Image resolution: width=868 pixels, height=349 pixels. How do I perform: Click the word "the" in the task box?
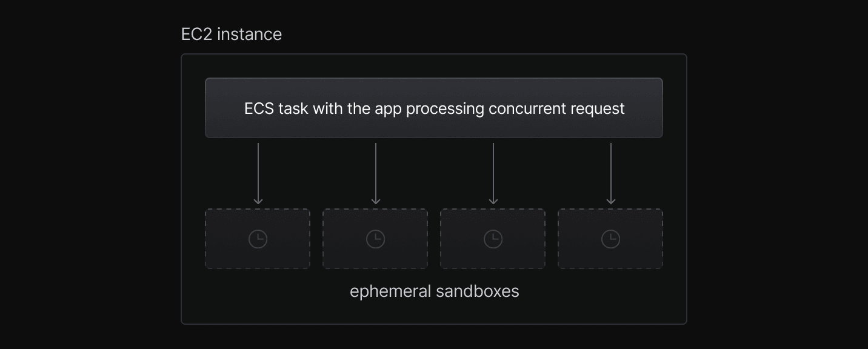[x=359, y=109]
